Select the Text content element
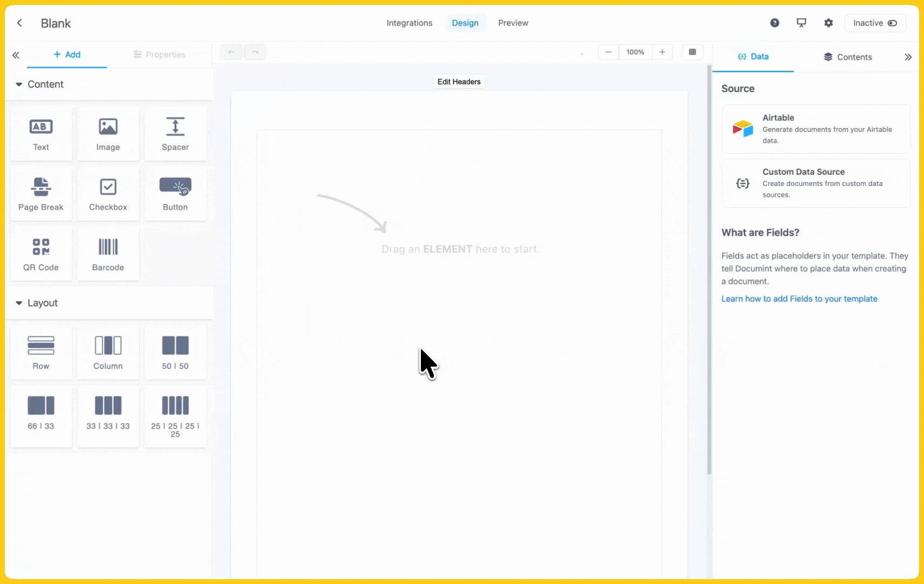 (x=41, y=134)
